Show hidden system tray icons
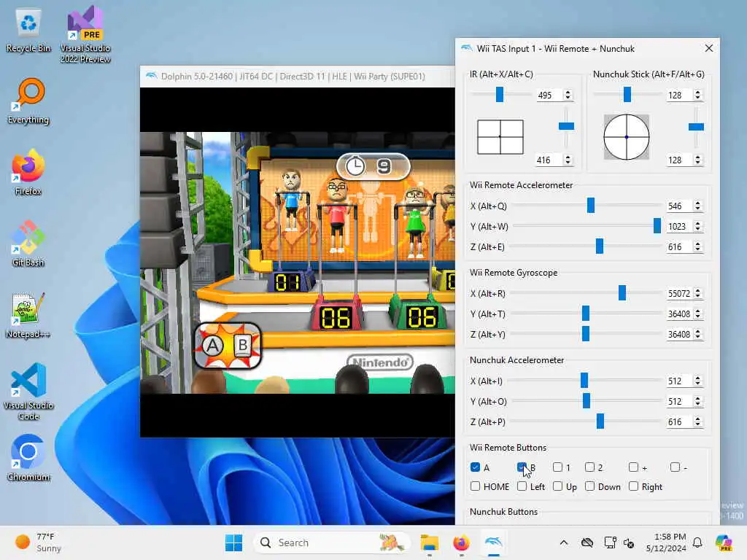 [x=564, y=542]
